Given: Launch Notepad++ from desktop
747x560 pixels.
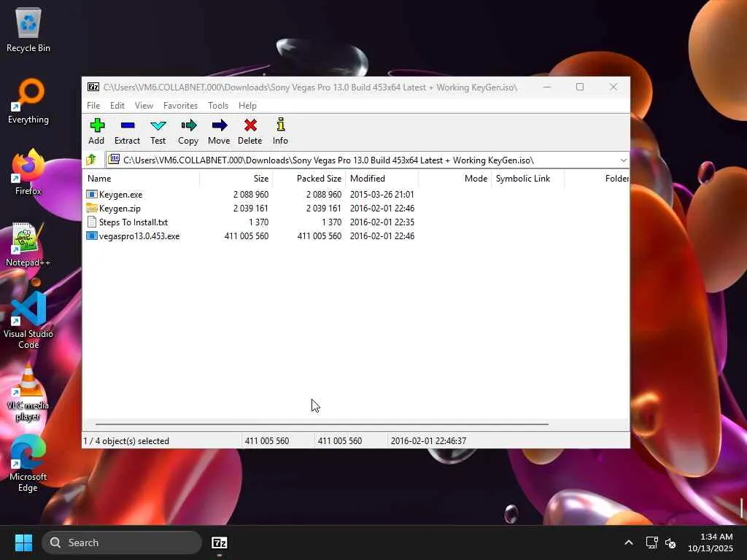Looking at the screenshot, I should 28,244.
